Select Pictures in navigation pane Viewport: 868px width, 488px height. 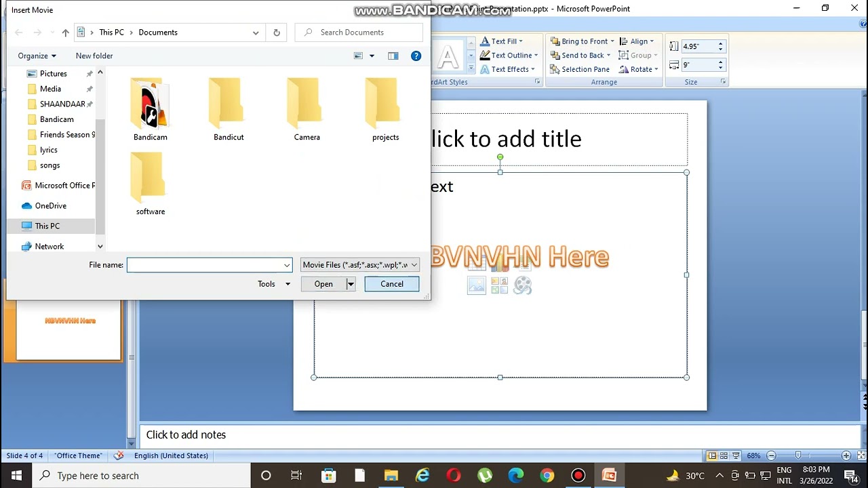(x=54, y=73)
